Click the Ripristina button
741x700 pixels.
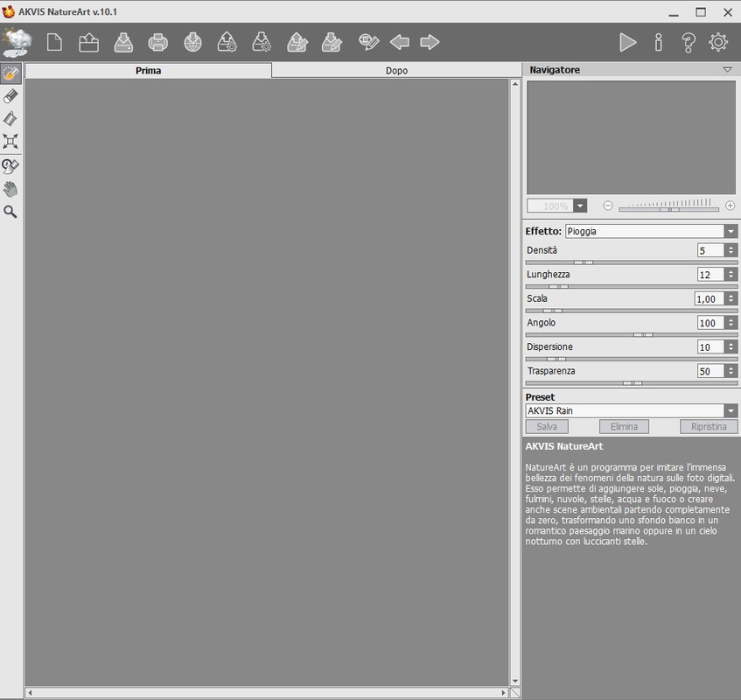click(709, 426)
